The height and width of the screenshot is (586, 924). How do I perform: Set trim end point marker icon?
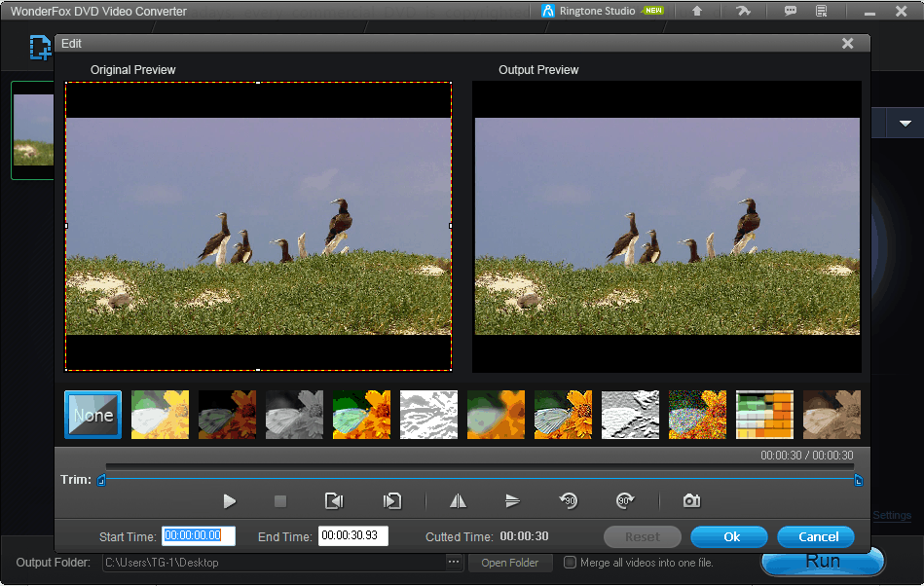(391, 501)
